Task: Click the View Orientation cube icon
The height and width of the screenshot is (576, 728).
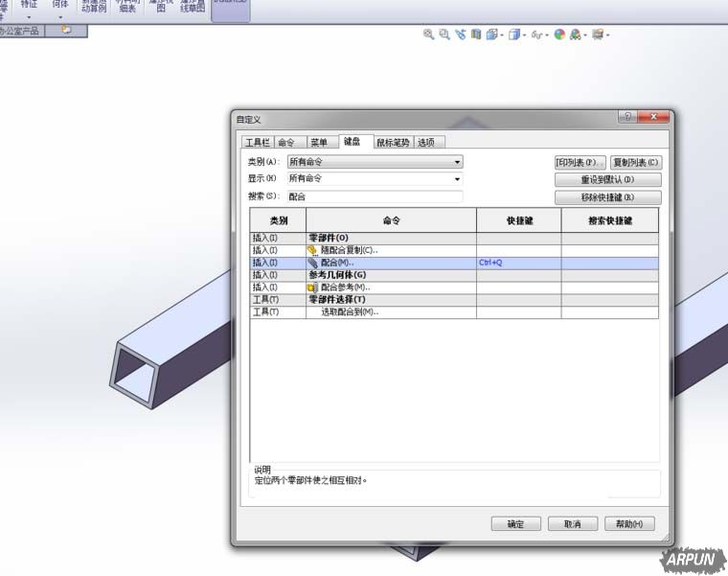Action: (x=491, y=35)
